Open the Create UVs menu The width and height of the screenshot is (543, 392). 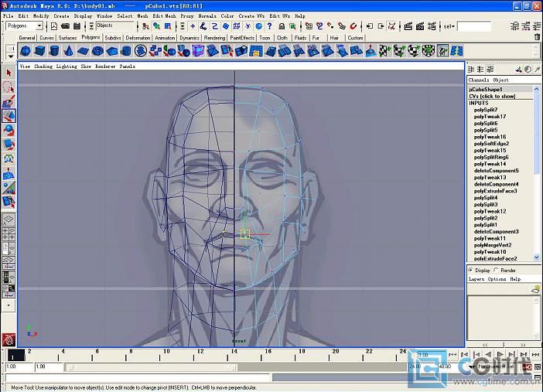[x=251, y=16]
